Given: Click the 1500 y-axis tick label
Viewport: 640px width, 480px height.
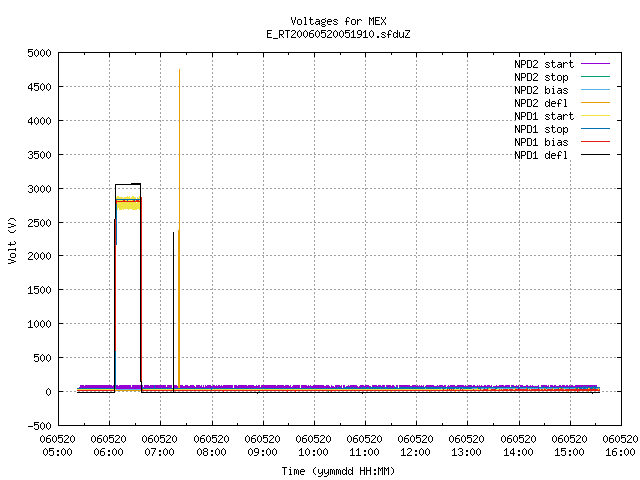Looking at the screenshot, I should pyautogui.click(x=39, y=290).
